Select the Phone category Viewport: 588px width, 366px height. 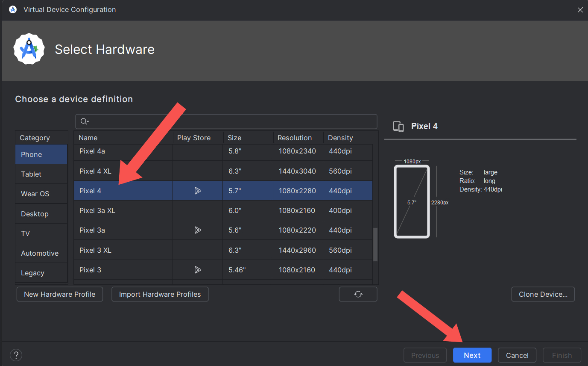pyautogui.click(x=41, y=154)
